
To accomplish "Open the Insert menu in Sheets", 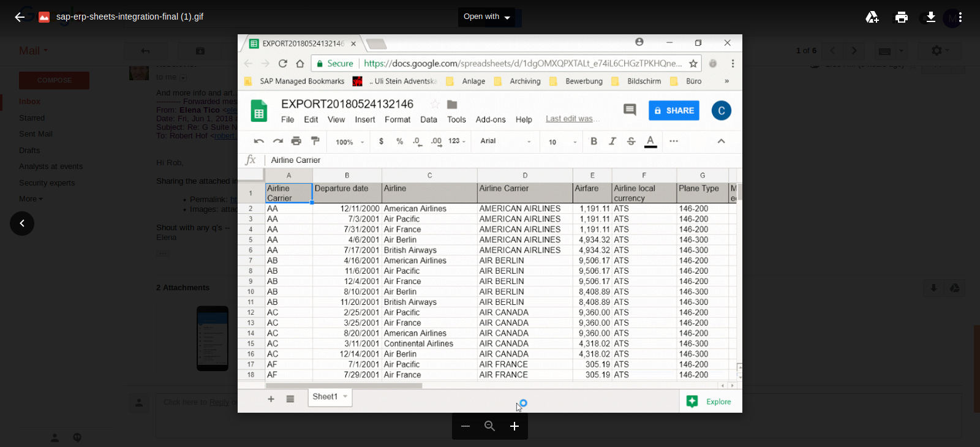I will [x=365, y=120].
